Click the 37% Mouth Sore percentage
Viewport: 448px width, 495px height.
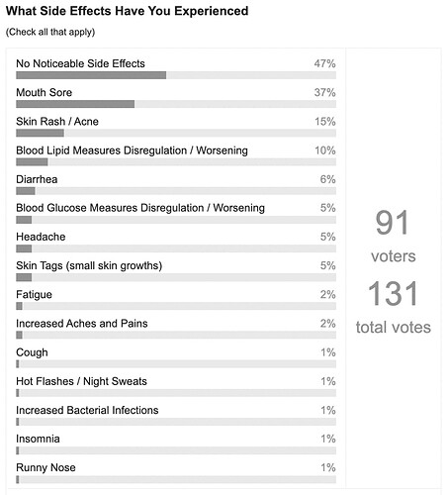[325, 92]
